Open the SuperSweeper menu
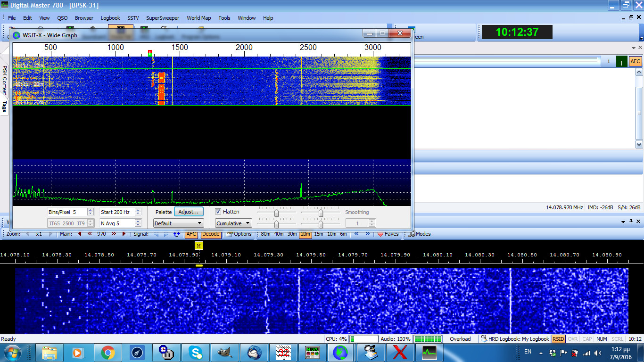Screen dimensions: 644x362 point(162,18)
